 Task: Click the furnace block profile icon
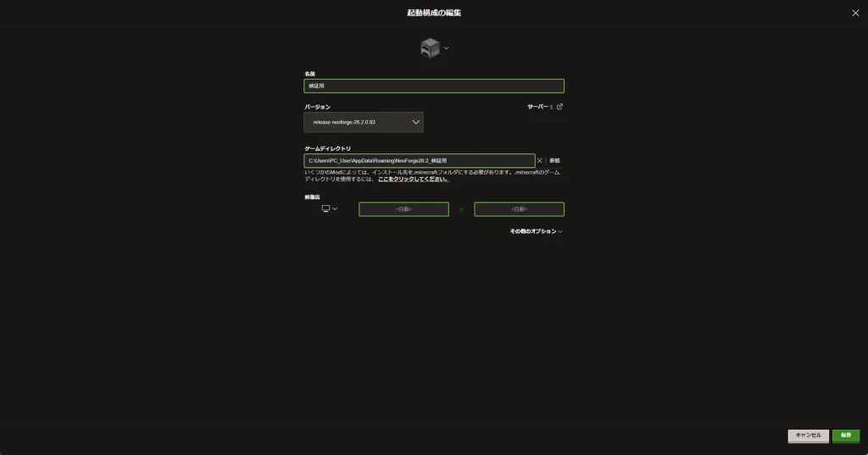click(x=430, y=48)
